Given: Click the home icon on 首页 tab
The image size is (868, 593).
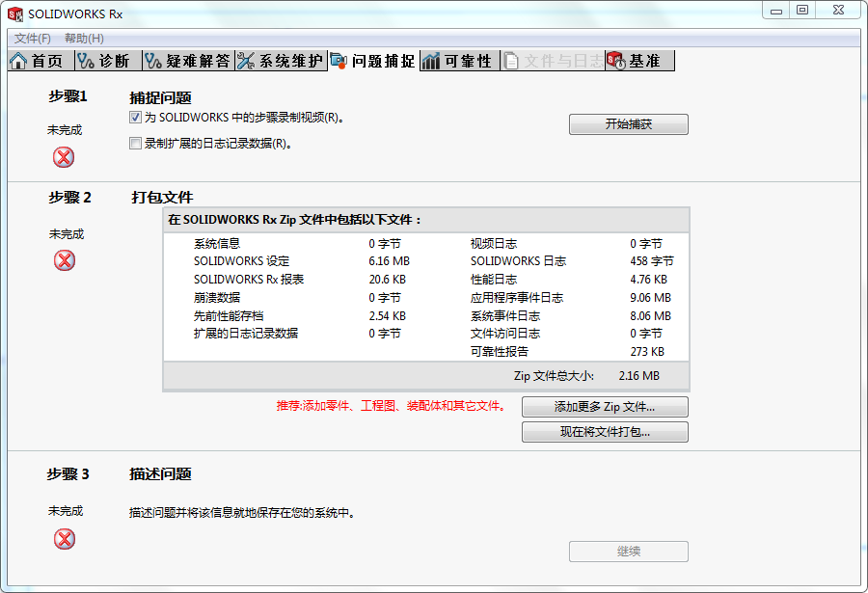Looking at the screenshot, I should (x=17, y=61).
